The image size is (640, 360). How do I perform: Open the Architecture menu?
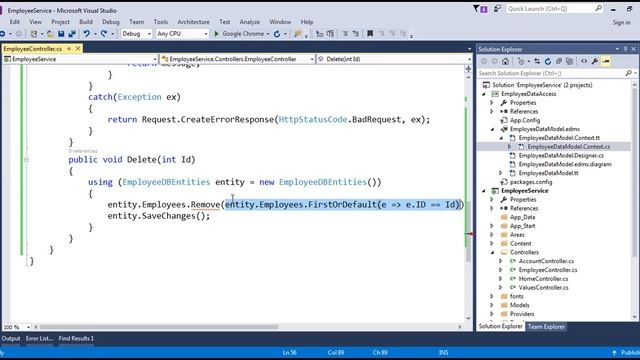coord(193,22)
